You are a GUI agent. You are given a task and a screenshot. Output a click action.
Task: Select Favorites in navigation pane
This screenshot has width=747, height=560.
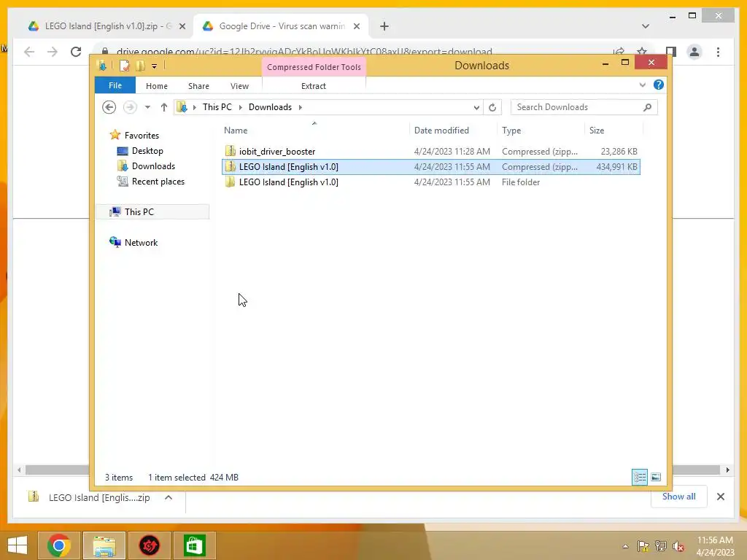134,135
